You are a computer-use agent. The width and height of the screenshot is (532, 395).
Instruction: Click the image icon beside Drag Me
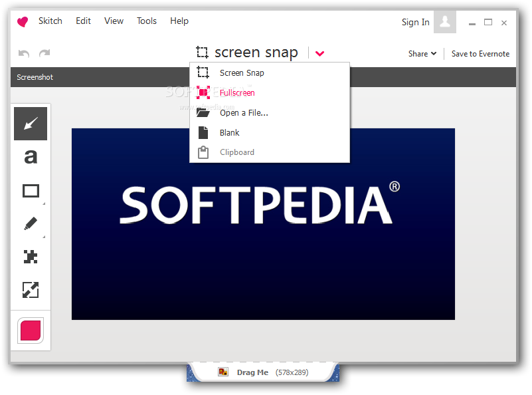pyautogui.click(x=223, y=372)
